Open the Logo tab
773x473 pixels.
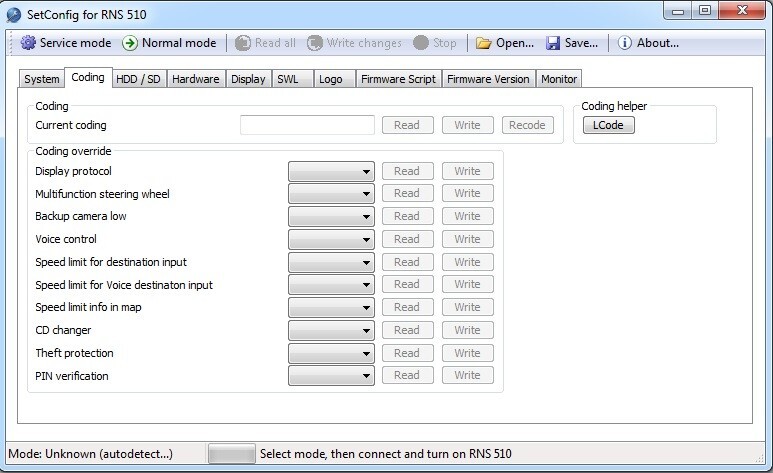coord(334,79)
